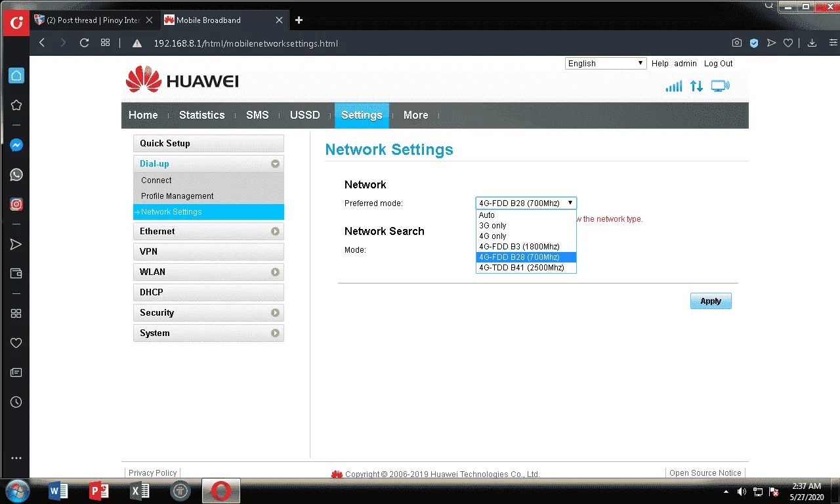Click the Apply button
Image resolution: width=840 pixels, height=504 pixels.
coord(711,301)
